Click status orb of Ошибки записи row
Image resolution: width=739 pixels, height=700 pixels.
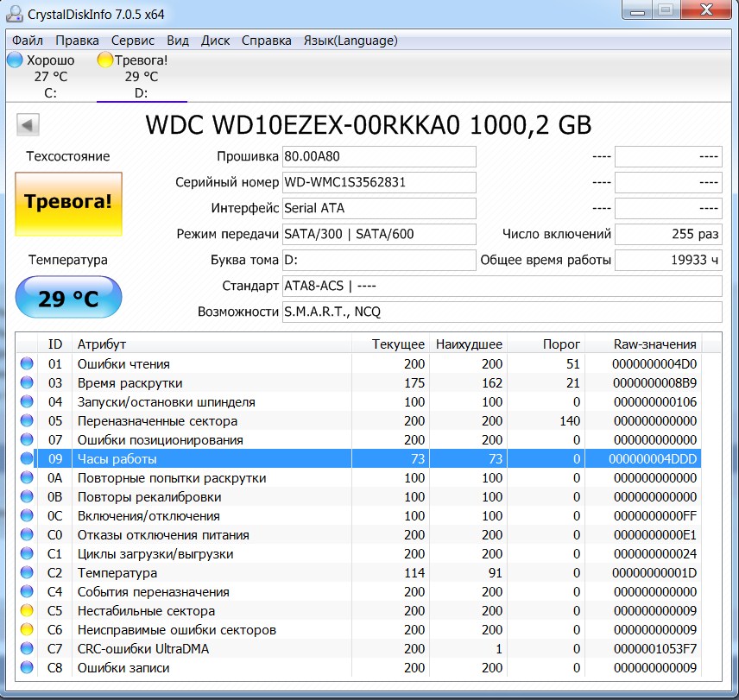(27, 667)
